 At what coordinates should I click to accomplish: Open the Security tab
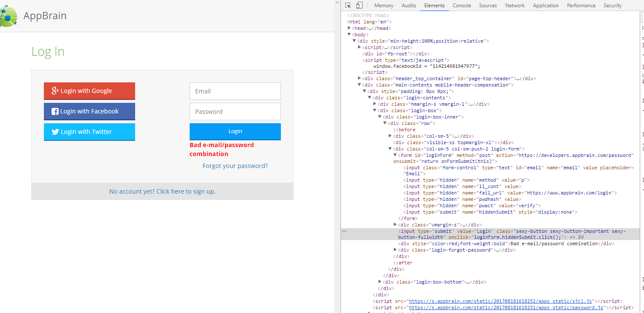point(612,6)
